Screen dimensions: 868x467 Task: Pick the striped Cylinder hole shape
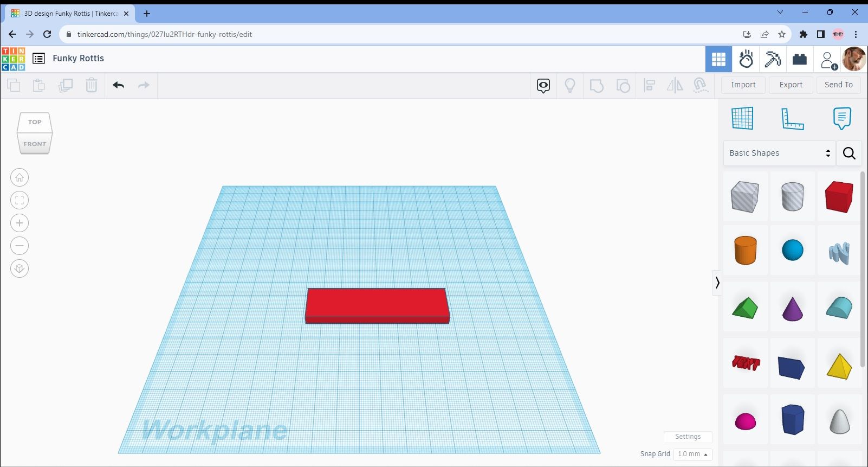coord(792,196)
